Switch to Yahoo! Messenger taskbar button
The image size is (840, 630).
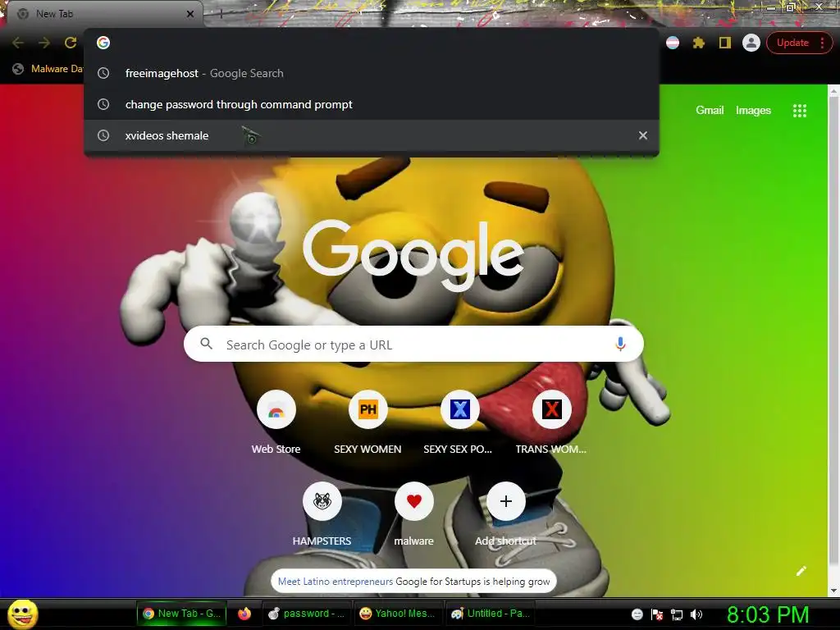(398, 614)
